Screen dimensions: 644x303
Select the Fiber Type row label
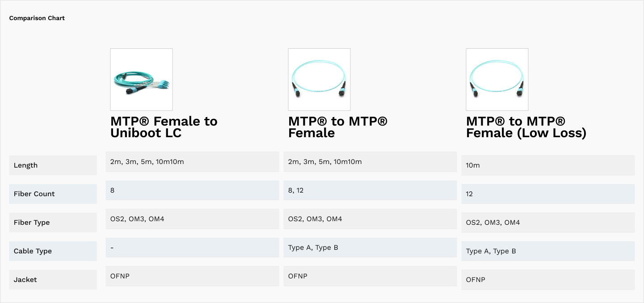tap(32, 223)
